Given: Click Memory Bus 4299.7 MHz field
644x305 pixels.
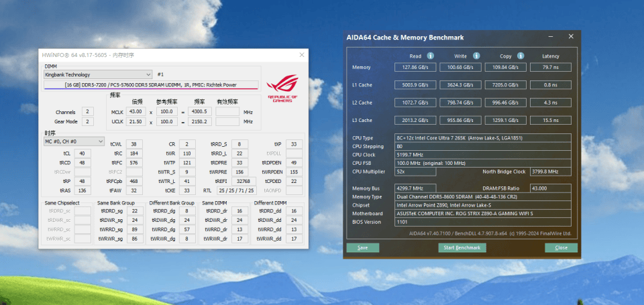Looking at the screenshot, I should 415,188.
